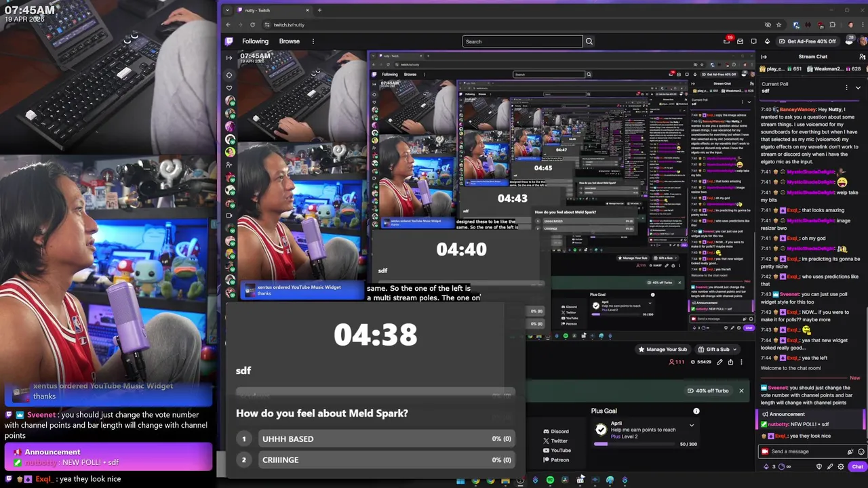Open Plus Goal info icon

pos(696,411)
